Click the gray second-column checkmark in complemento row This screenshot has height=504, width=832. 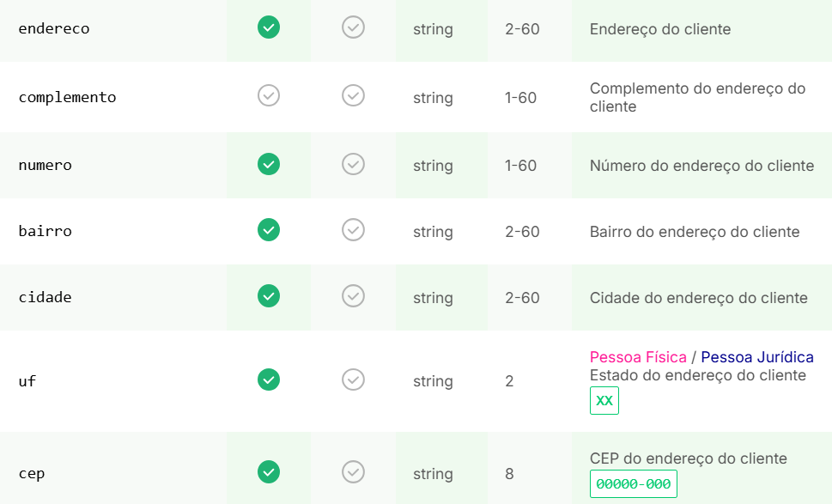pyautogui.click(x=354, y=95)
